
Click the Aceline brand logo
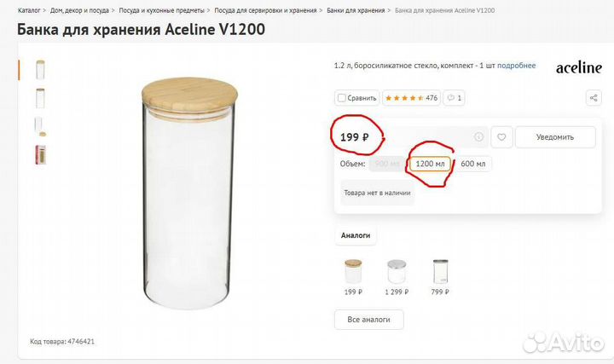pos(578,67)
